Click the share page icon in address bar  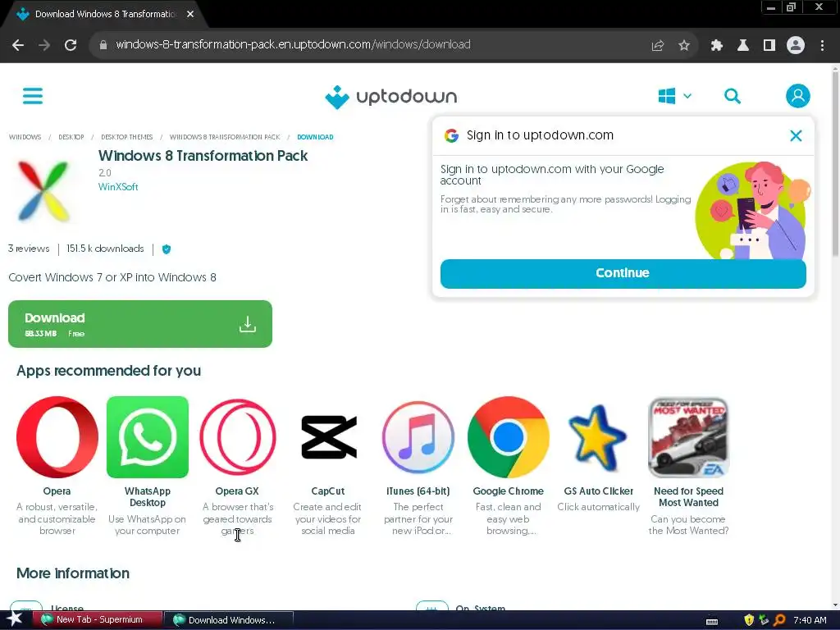pyautogui.click(x=658, y=46)
